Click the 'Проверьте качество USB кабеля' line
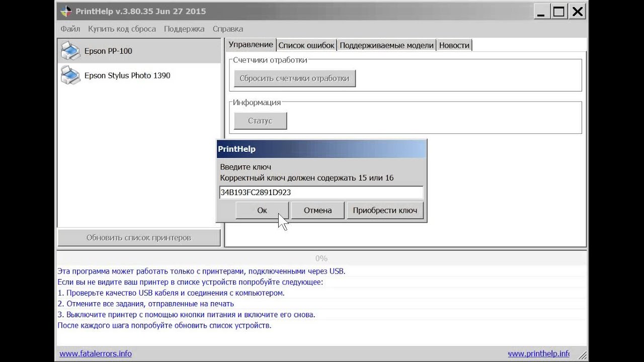The image size is (644, 362). tap(171, 293)
